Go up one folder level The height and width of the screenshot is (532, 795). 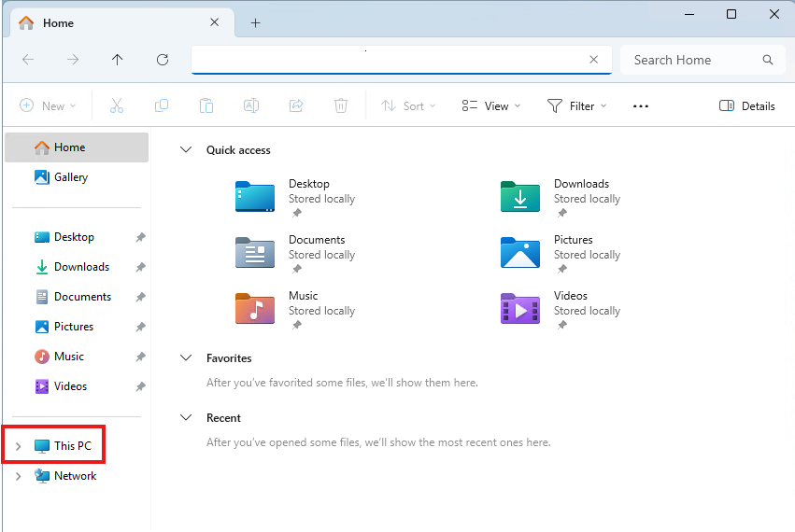point(117,60)
